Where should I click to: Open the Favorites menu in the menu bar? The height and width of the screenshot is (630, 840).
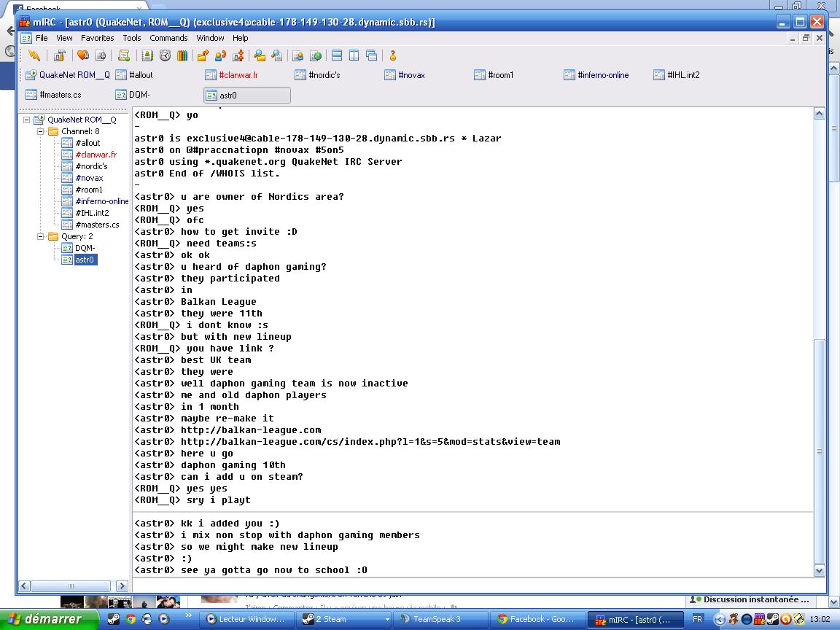[x=97, y=38]
